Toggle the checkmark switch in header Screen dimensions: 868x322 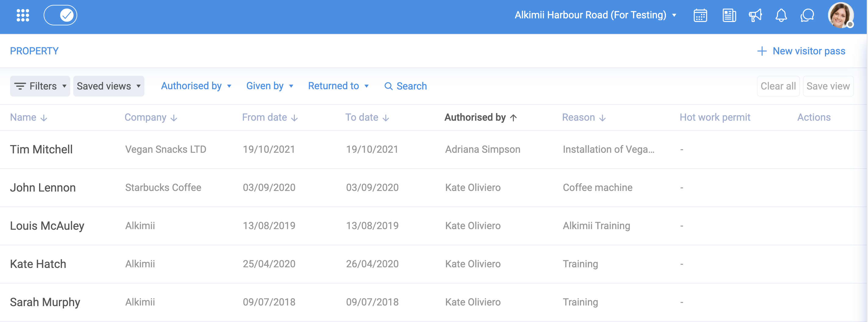tap(61, 15)
